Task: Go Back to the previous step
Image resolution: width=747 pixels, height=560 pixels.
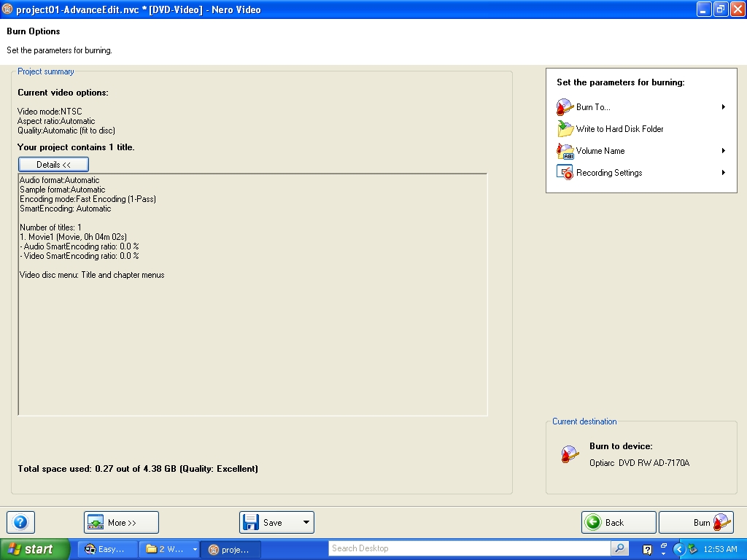Action: (x=619, y=522)
